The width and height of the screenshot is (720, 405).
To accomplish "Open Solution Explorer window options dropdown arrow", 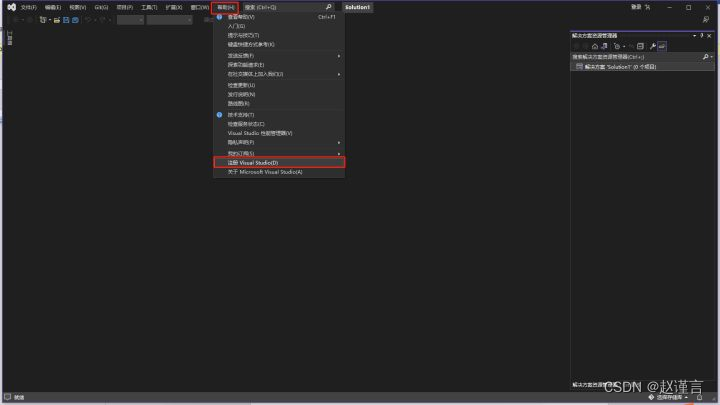I will click(694, 35).
